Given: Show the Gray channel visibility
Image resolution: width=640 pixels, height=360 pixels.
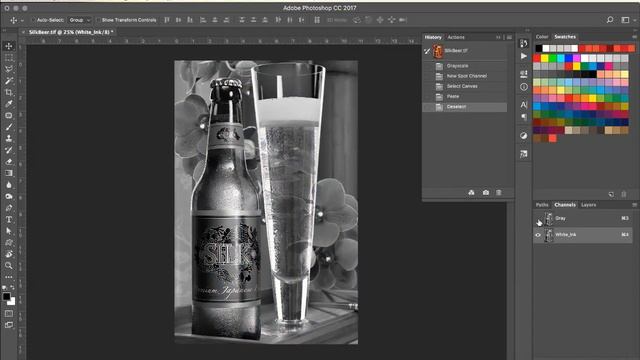Looking at the screenshot, I should 538,219.
